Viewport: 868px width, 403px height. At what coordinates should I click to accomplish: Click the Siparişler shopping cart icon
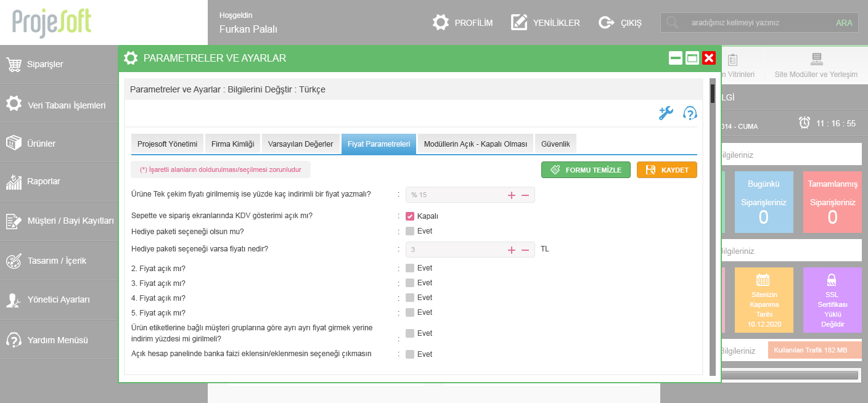14,64
